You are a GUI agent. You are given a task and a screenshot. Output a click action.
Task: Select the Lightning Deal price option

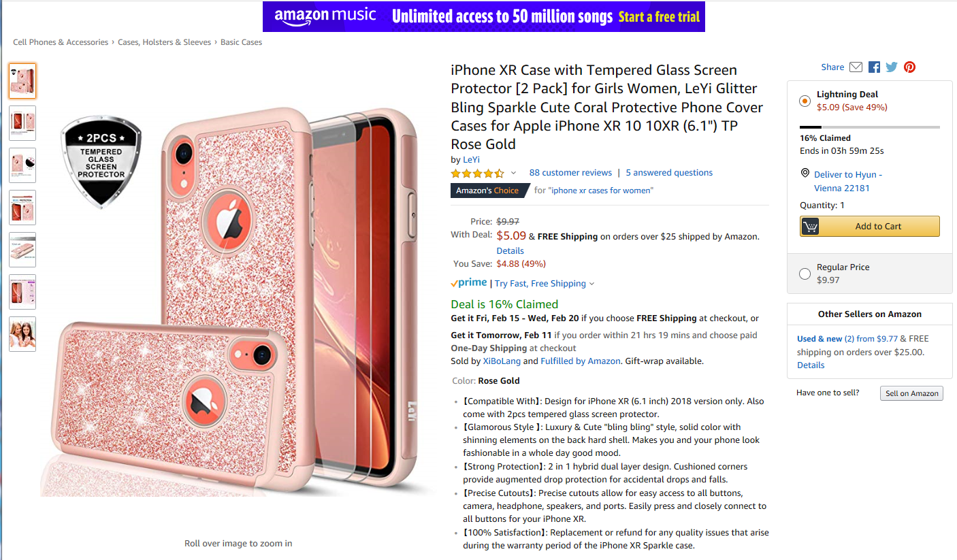805,101
